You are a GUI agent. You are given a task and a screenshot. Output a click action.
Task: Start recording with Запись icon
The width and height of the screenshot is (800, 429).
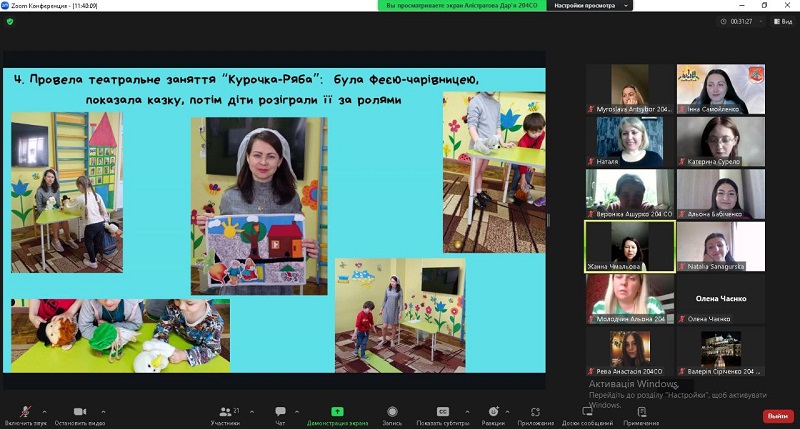coord(393,413)
